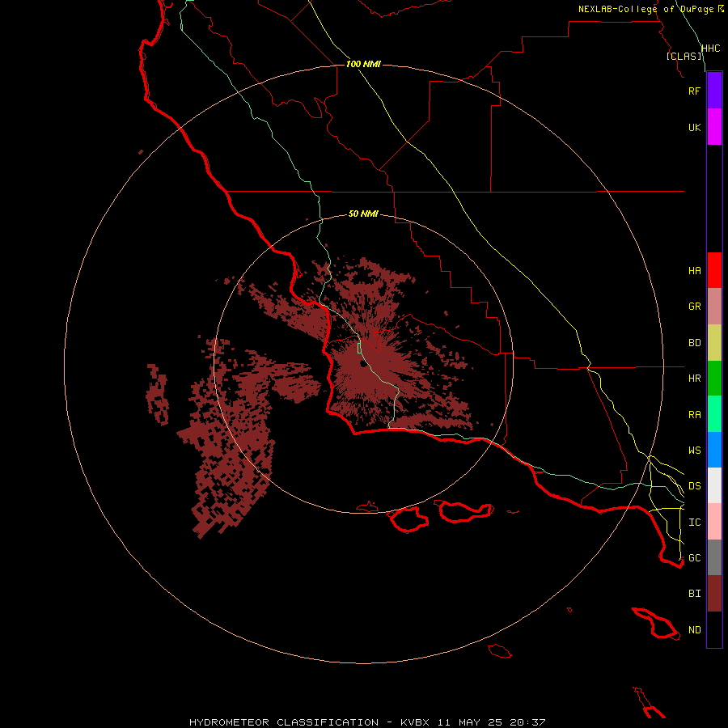Select the IC light pink legend swatch

tap(714, 522)
